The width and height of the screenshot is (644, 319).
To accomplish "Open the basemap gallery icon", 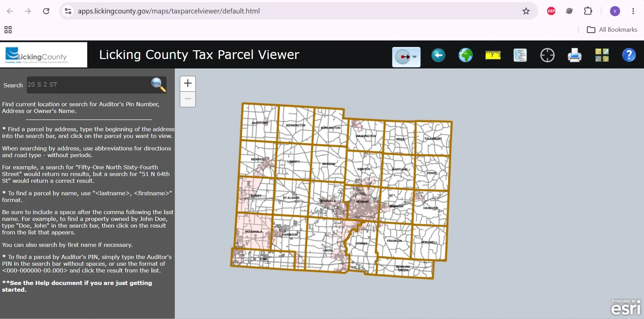I will click(x=602, y=55).
